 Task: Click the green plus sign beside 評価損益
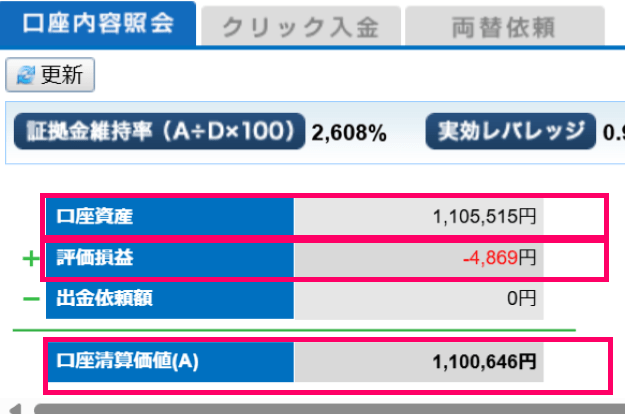pos(30,260)
